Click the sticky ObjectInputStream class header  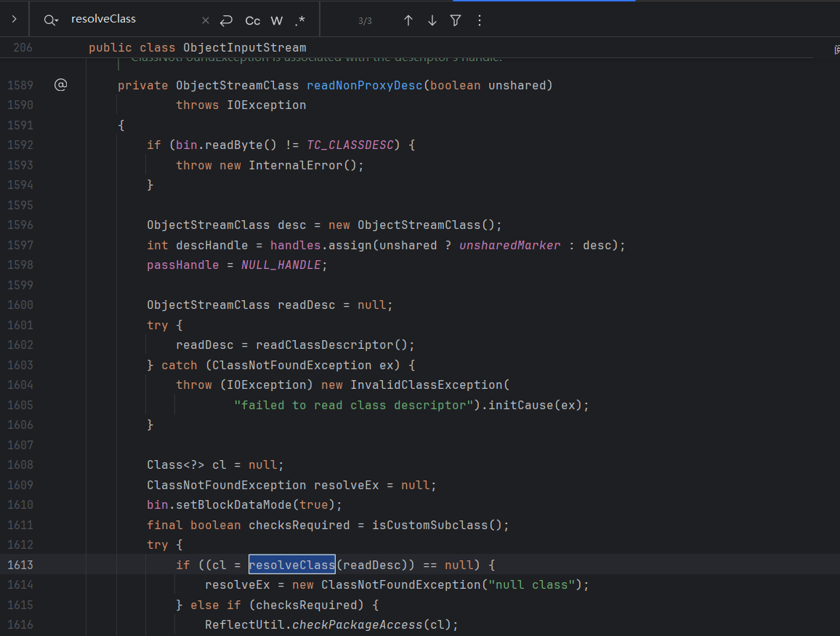244,48
